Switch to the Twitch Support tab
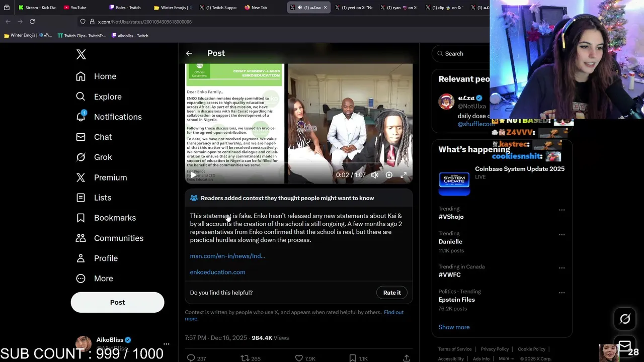This screenshot has width=644, height=362. [x=218, y=8]
